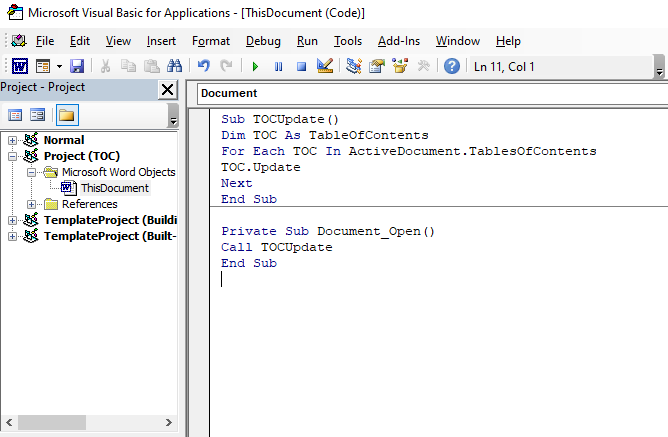Open Project Explorer from the toolbar icon
The height and width of the screenshot is (437, 668).
tap(354, 66)
